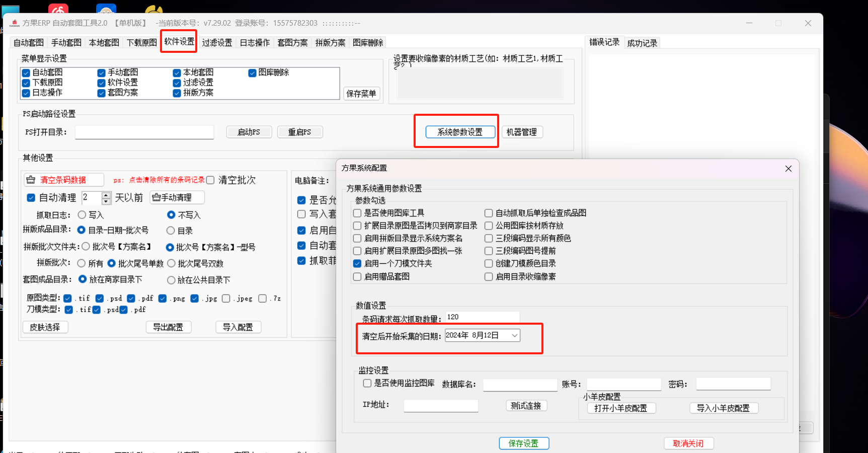Enable the .7z 原图类型 checkbox
868x453 pixels.
[x=262, y=298]
